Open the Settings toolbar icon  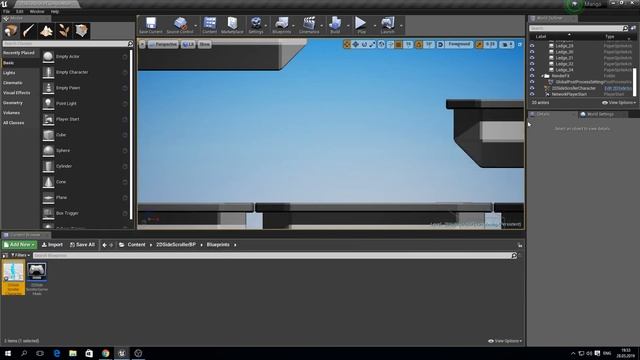pyautogui.click(x=256, y=25)
